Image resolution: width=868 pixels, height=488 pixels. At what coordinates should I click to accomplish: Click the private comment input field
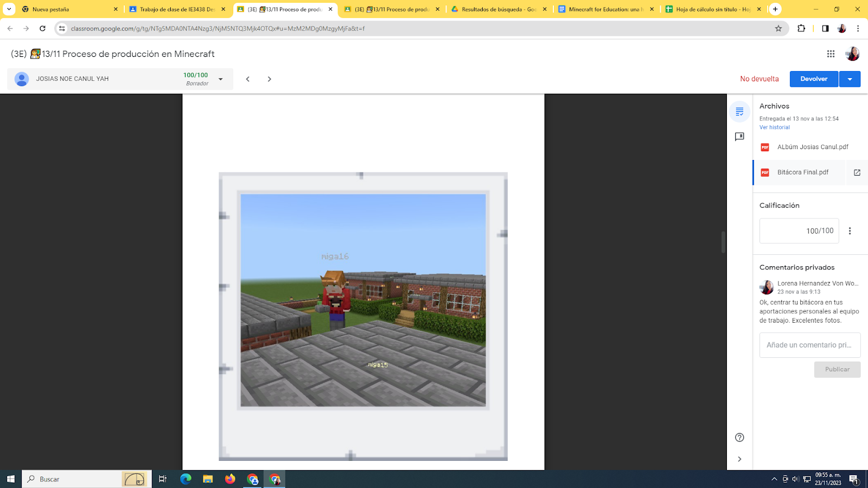pyautogui.click(x=810, y=345)
